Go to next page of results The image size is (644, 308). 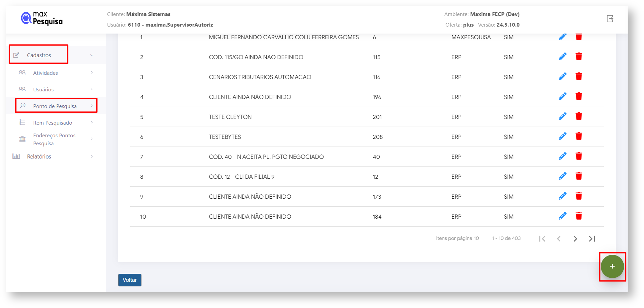click(x=575, y=239)
